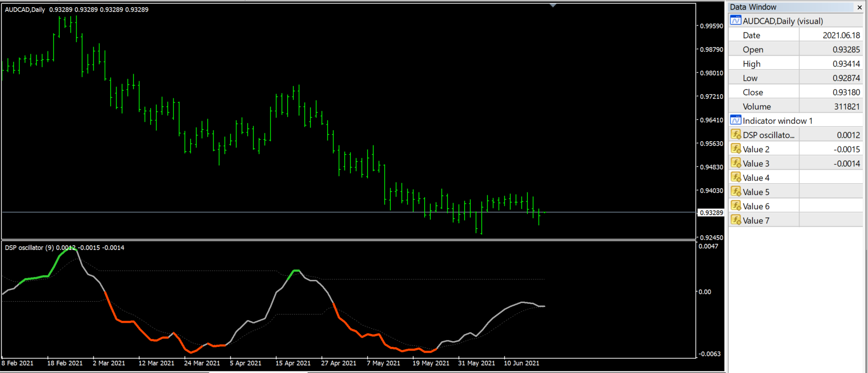This screenshot has width=868, height=373.
Task: Click the Value 2 reading -0.0015
Action: (x=847, y=149)
